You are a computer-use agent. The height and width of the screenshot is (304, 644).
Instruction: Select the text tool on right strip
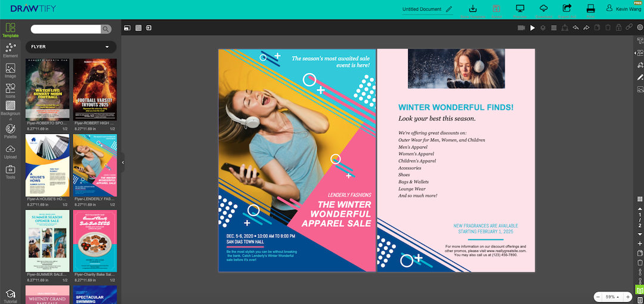pos(640,41)
